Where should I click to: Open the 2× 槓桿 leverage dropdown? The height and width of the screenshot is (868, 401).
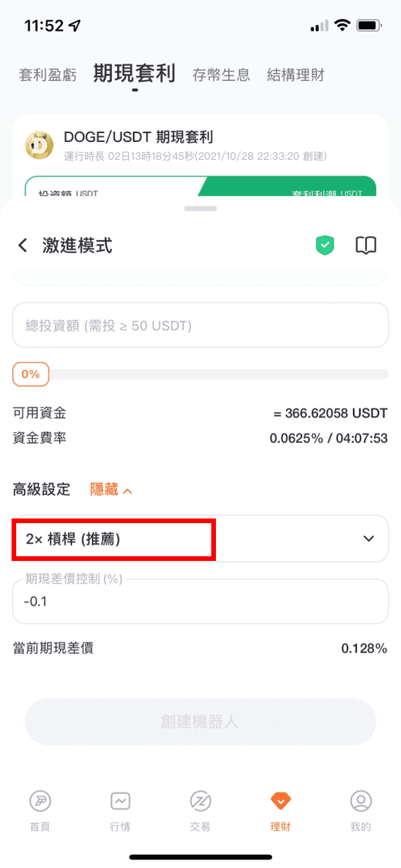(200, 539)
